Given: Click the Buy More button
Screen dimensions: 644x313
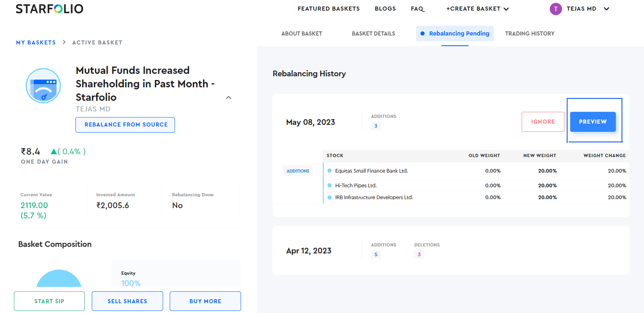Looking at the screenshot, I should point(205,301).
